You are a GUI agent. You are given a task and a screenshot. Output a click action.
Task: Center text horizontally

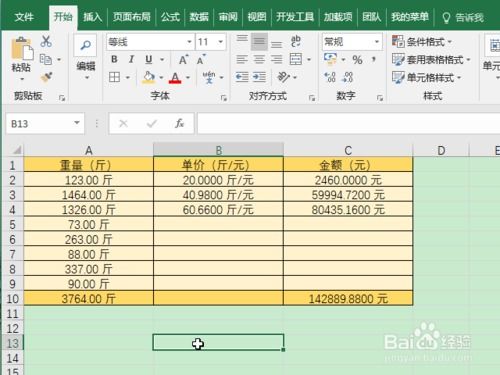(x=259, y=59)
